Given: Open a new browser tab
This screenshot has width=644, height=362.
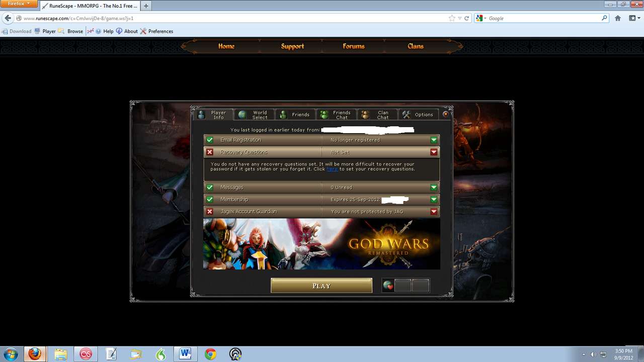Looking at the screenshot, I should [146, 6].
